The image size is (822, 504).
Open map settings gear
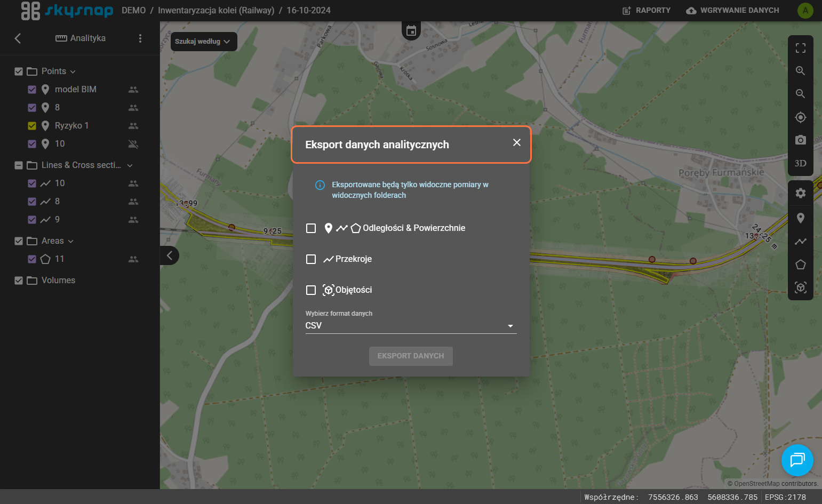click(800, 193)
